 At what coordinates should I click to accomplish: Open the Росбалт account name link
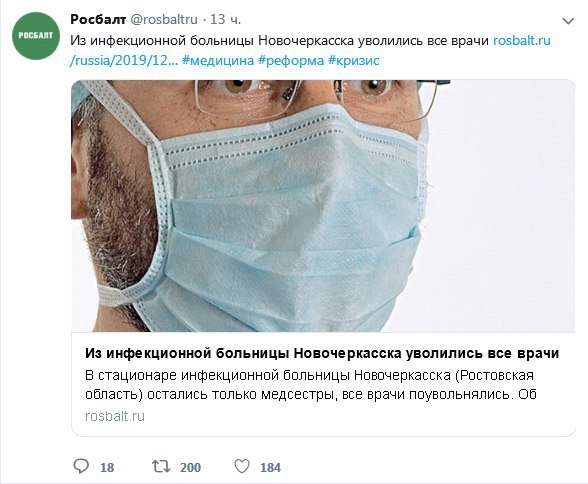[x=98, y=19]
